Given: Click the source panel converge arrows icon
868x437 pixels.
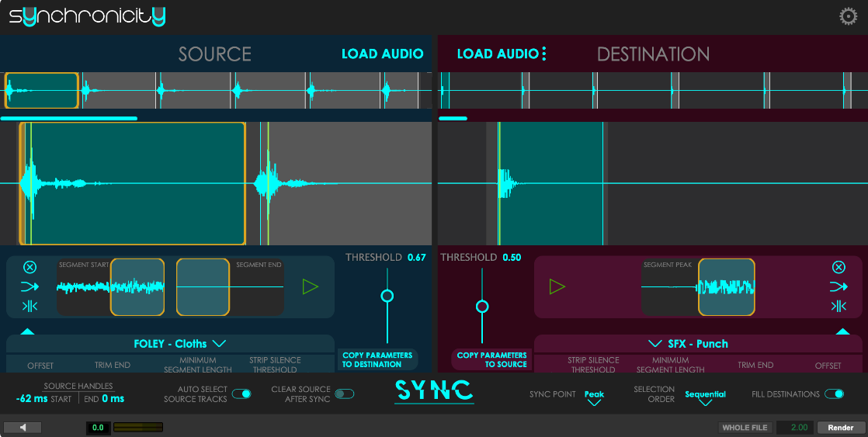Looking at the screenshot, I should tap(30, 306).
